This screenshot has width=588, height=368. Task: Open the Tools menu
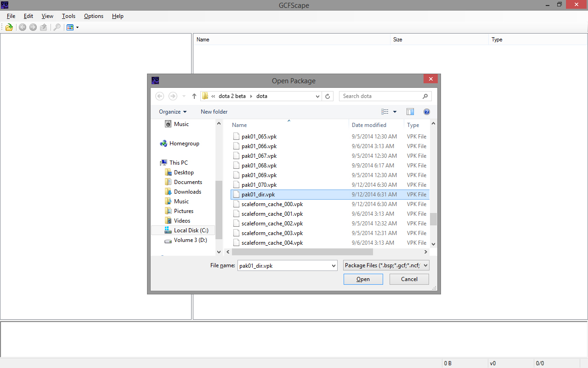coord(68,16)
